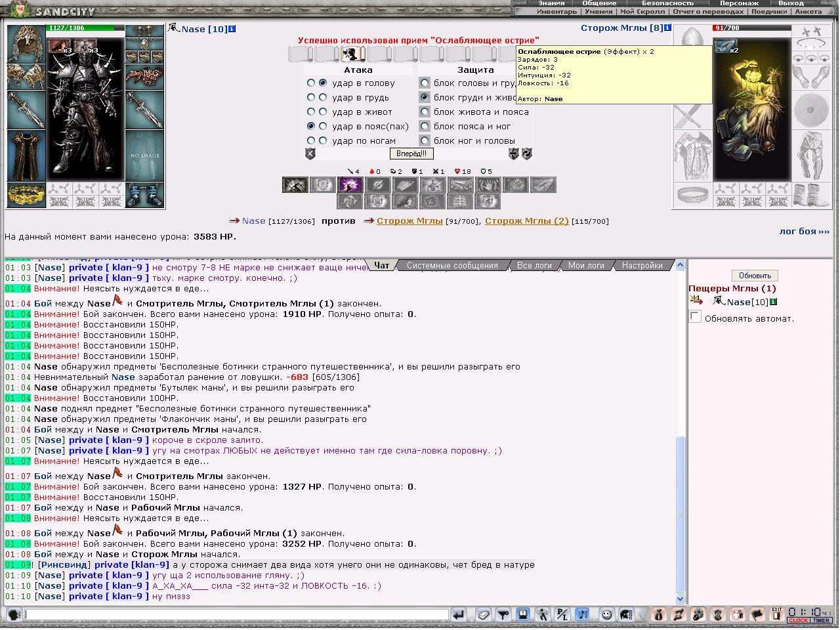Viewport: 840px width, 630px height.
Task: Click the scroll with silhouette technique icon
Action: (353, 54)
